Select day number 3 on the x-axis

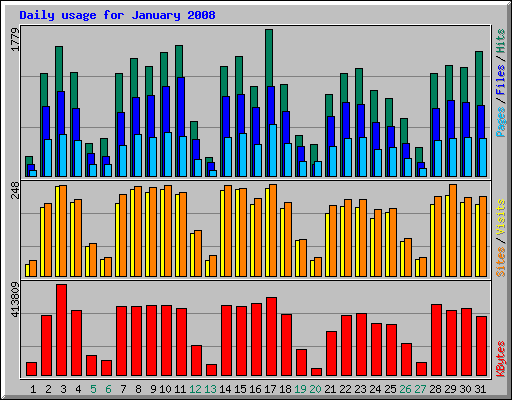63,389
